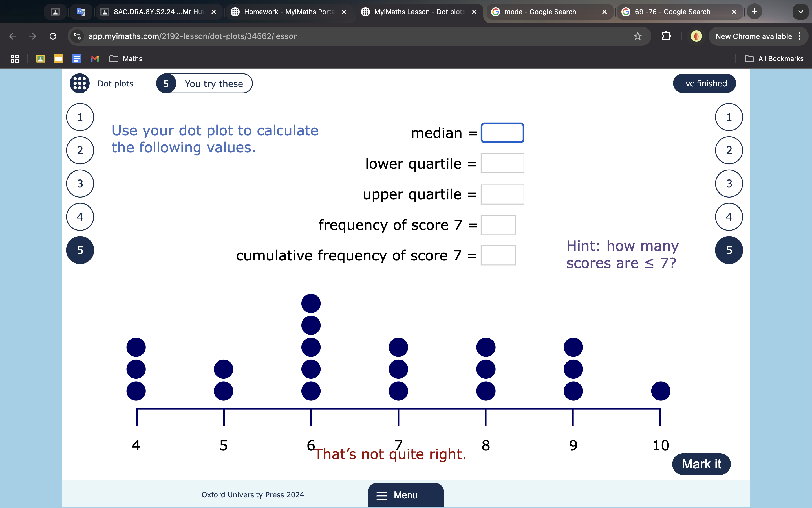Image resolution: width=812 pixels, height=508 pixels.
Task: Go to page 3 in right navigation
Action: click(x=729, y=183)
